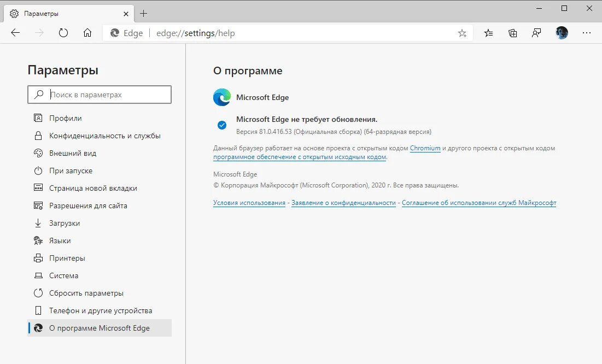Click the feedback icon in toolbar

(536, 33)
